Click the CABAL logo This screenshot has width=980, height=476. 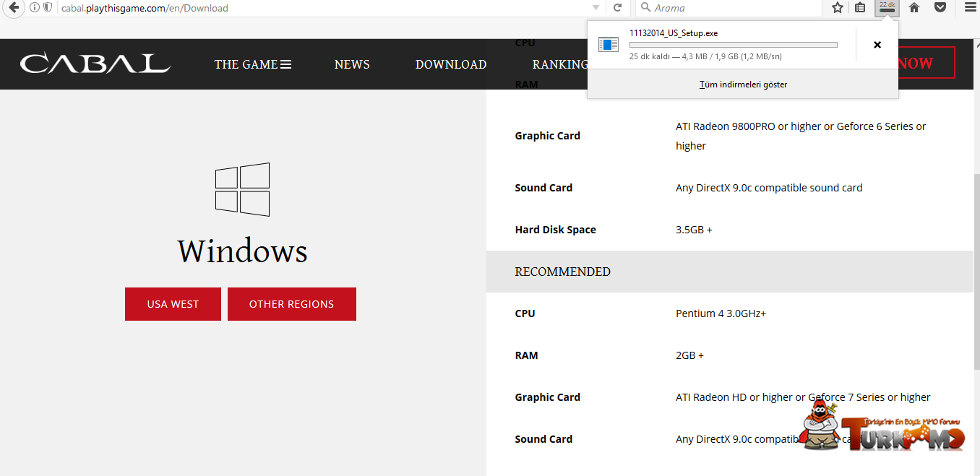pyautogui.click(x=95, y=64)
